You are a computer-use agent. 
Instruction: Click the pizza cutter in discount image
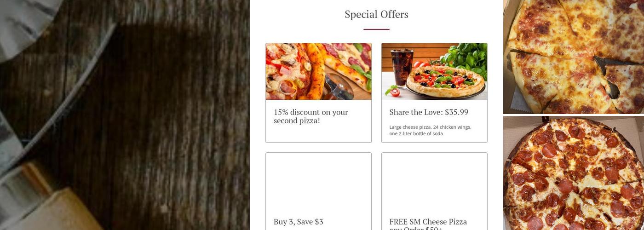point(339,87)
